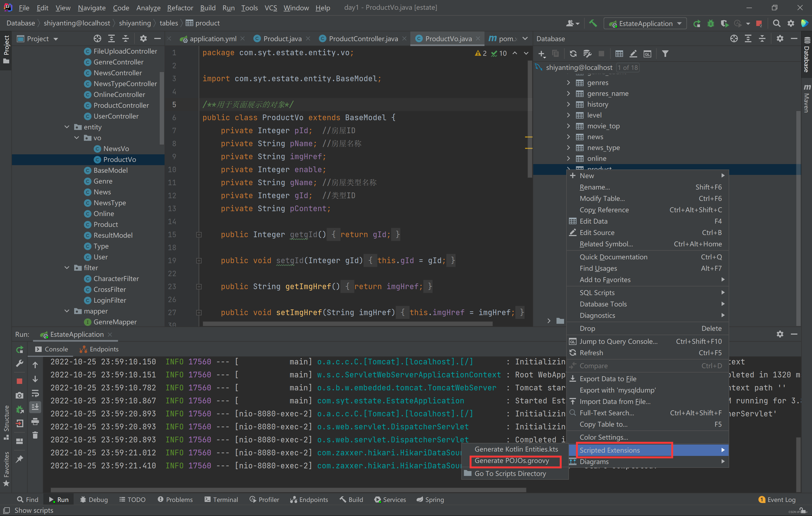Hide the Project panel minimize icon

157,39
